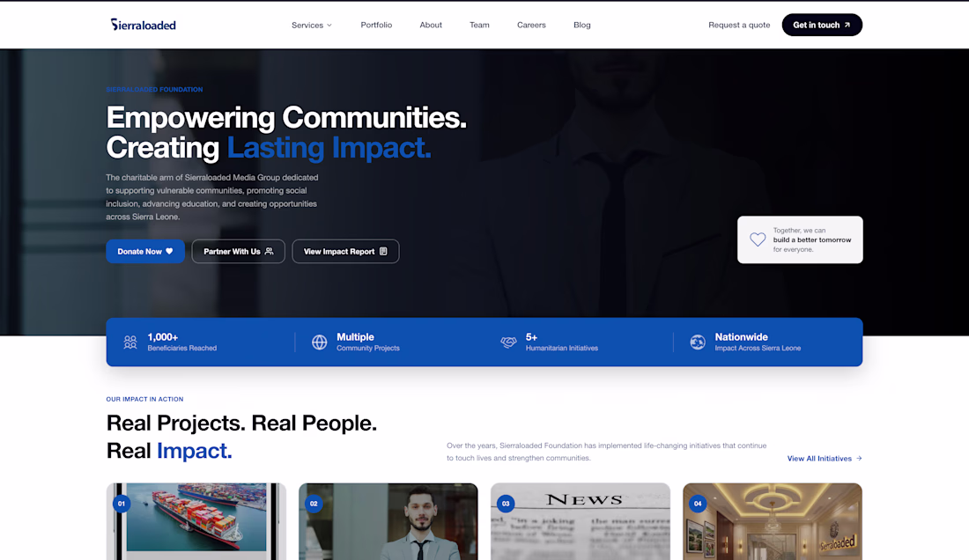Click the heart outline icon in tomorrow card
The width and height of the screenshot is (969, 560).
[x=758, y=239]
